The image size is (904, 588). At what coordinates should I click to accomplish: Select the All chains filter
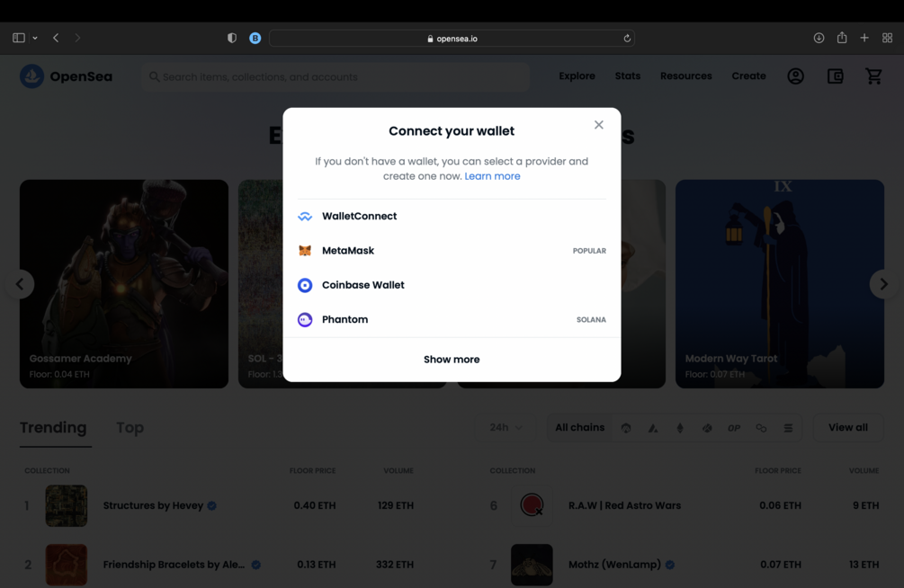tap(579, 428)
